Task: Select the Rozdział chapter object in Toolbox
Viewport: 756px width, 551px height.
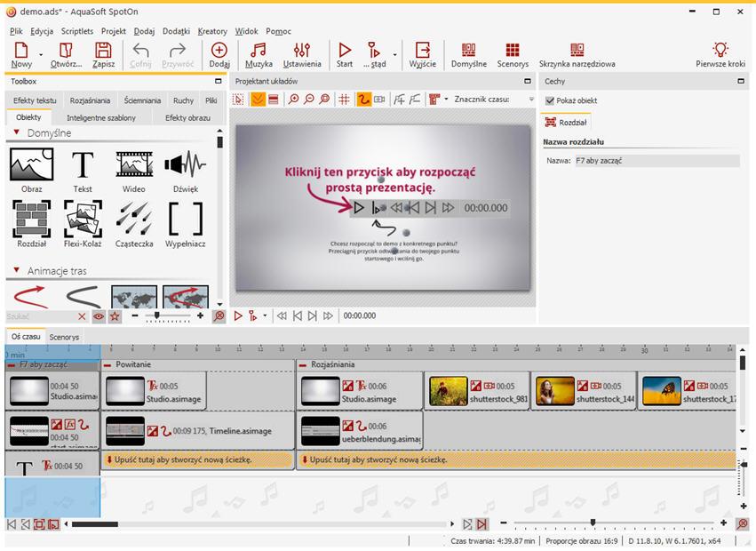Action: pos(32,224)
